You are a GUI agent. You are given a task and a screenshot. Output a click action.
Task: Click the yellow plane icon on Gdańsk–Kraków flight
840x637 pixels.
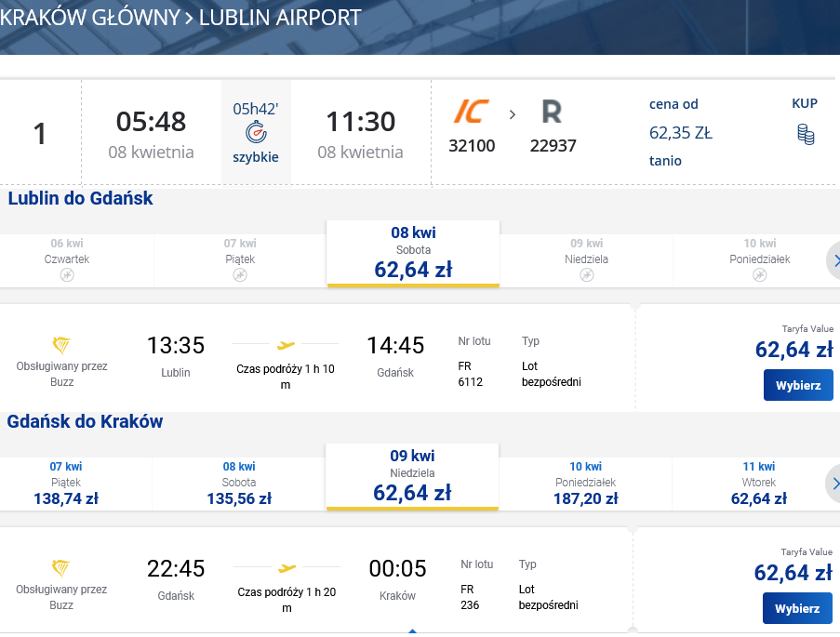coord(287,568)
